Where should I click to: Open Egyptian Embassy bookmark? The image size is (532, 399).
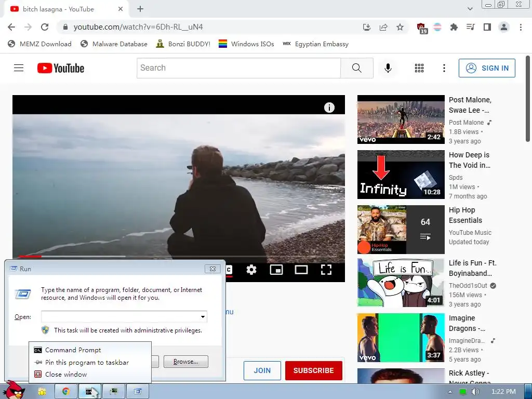click(x=315, y=44)
